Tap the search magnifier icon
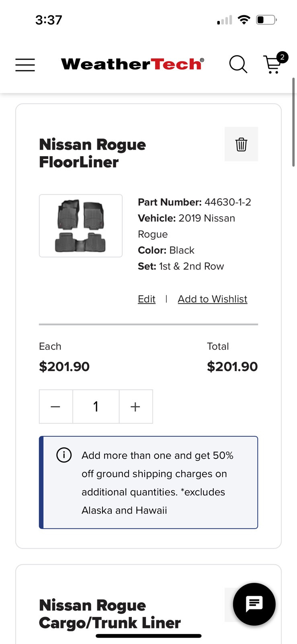The height and width of the screenshot is (644, 297). [238, 64]
